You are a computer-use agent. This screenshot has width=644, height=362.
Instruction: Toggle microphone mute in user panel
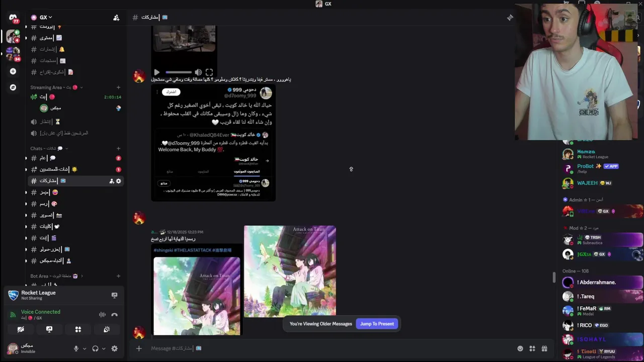pos(76,348)
